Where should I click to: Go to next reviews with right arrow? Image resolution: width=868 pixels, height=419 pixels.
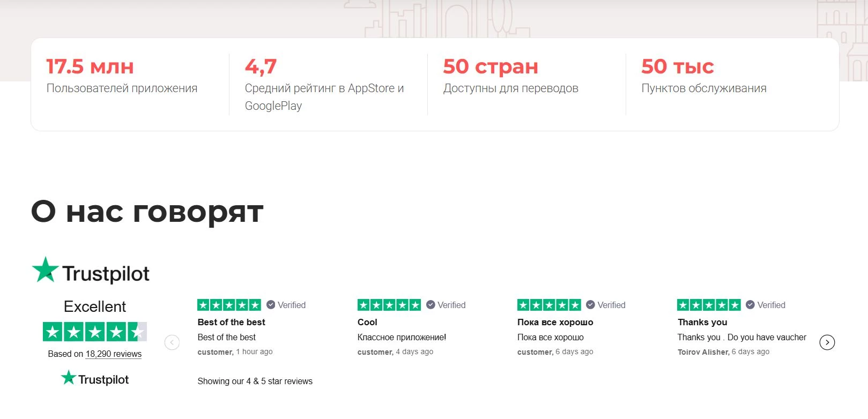click(827, 342)
